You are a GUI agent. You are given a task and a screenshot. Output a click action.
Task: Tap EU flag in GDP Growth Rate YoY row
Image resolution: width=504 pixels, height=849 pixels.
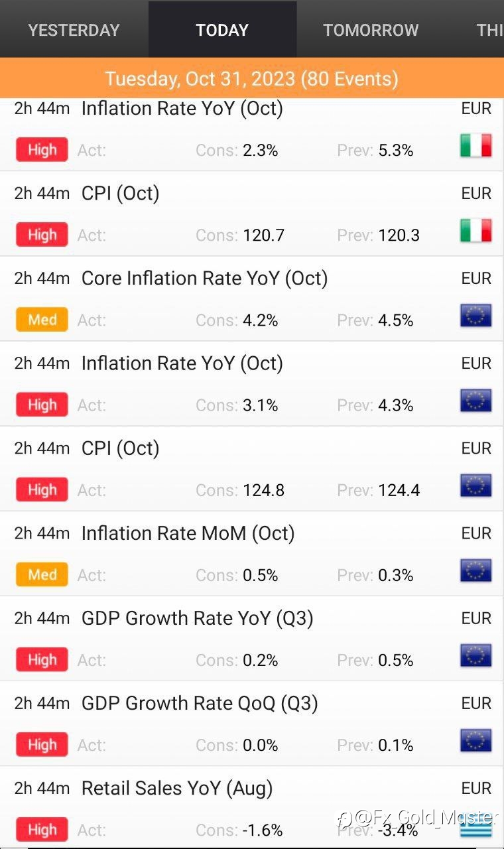(x=476, y=655)
